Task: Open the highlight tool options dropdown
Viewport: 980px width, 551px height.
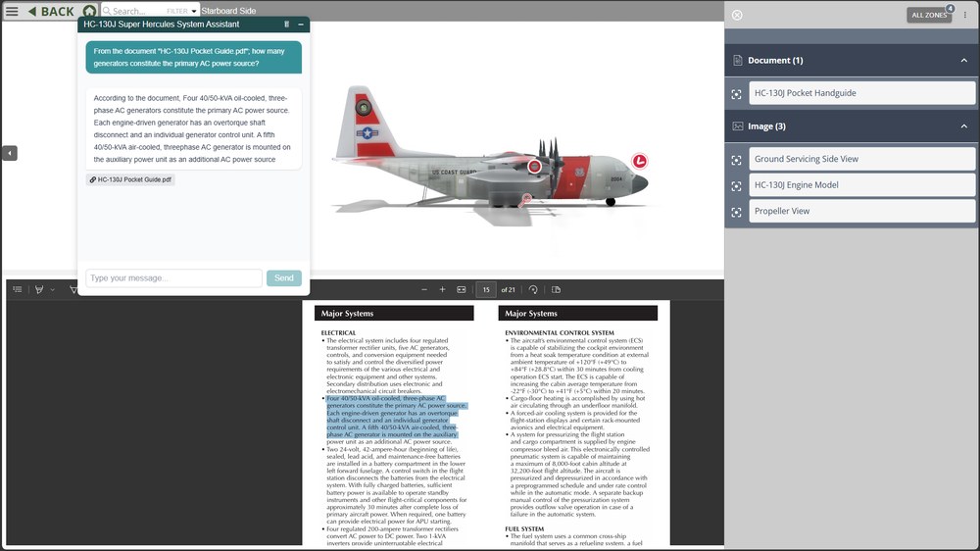Action: coord(53,289)
